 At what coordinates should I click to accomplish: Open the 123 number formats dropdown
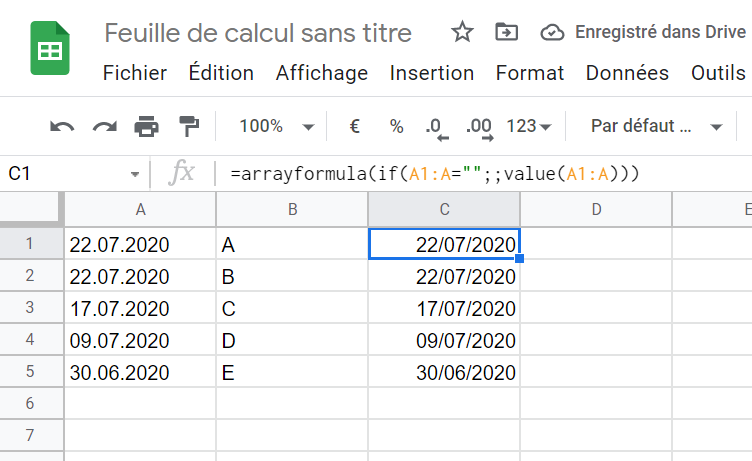point(529,126)
